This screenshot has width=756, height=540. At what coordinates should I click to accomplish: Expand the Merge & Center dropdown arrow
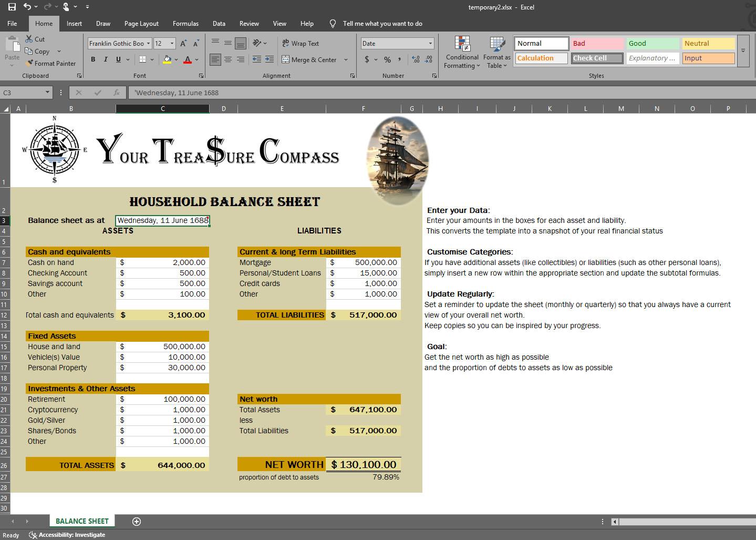point(346,59)
